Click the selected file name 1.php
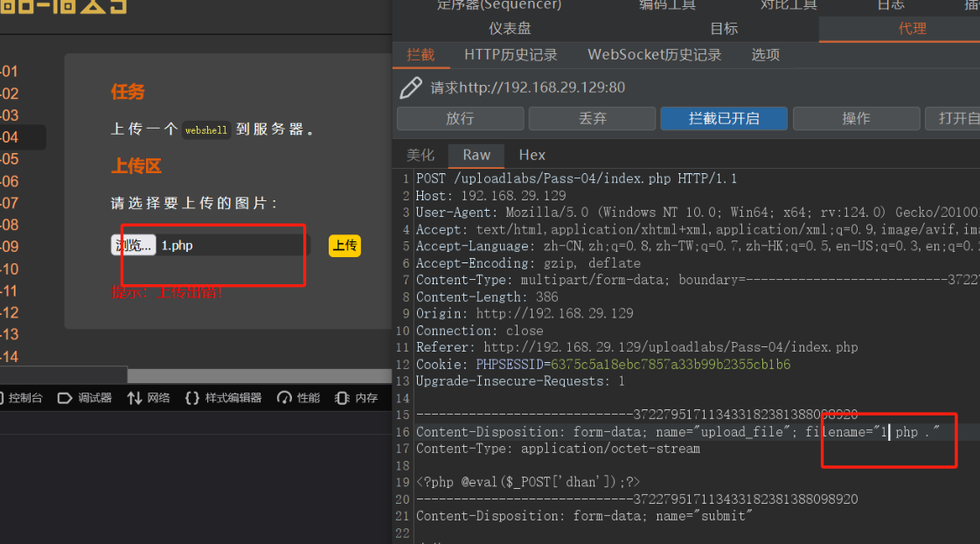The image size is (980, 544). click(177, 245)
